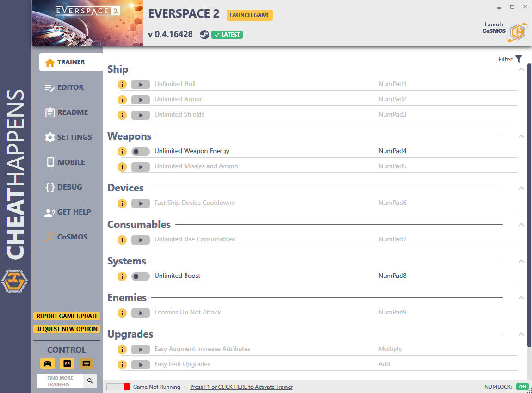This screenshot has width=532, height=393.
Task: Activate Unlimited Missles and Ammo play button
Action: [x=141, y=167]
